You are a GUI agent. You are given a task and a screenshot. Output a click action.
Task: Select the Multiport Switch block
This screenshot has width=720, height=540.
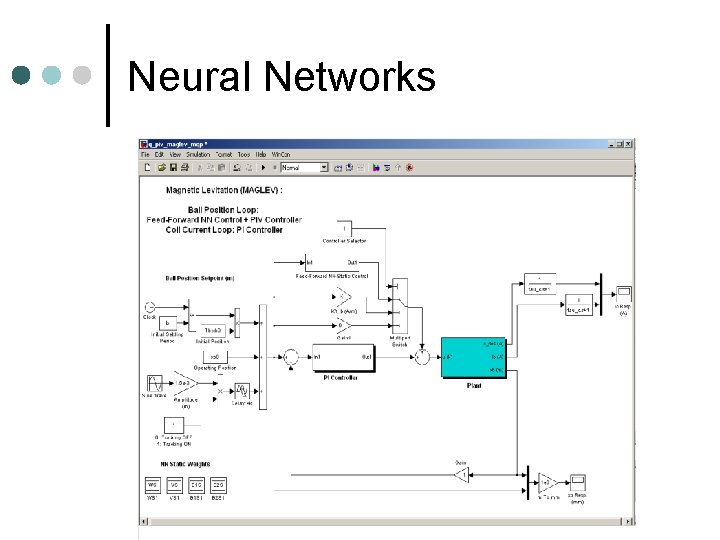400,306
